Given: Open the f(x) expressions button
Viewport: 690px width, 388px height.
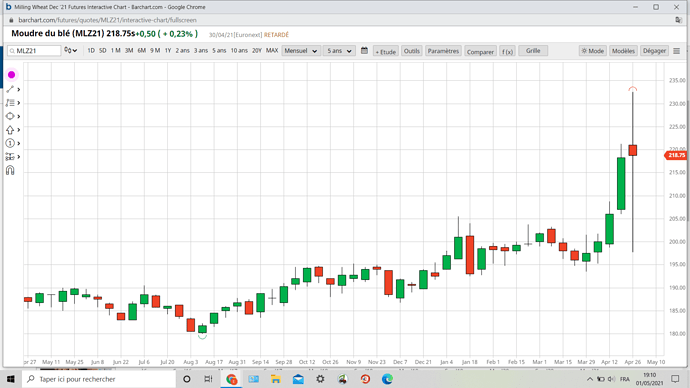Looking at the screenshot, I should tap(507, 51).
